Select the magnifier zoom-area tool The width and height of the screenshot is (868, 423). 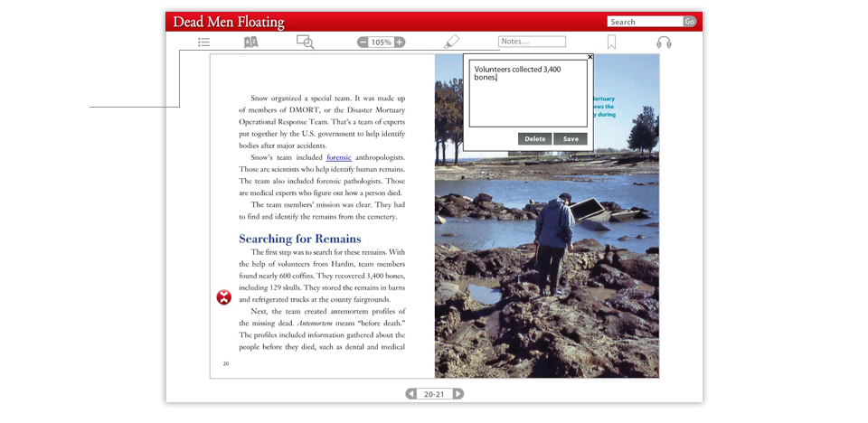tap(306, 42)
